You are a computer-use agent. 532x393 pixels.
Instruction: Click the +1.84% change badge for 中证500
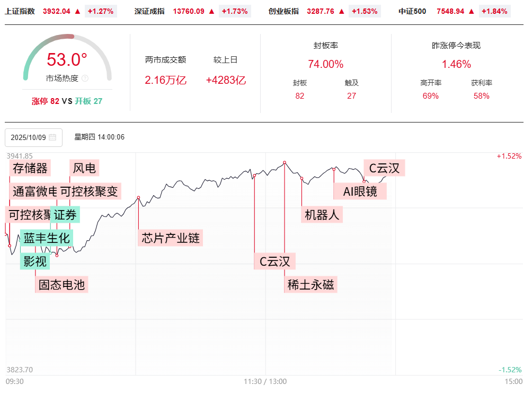coord(495,11)
